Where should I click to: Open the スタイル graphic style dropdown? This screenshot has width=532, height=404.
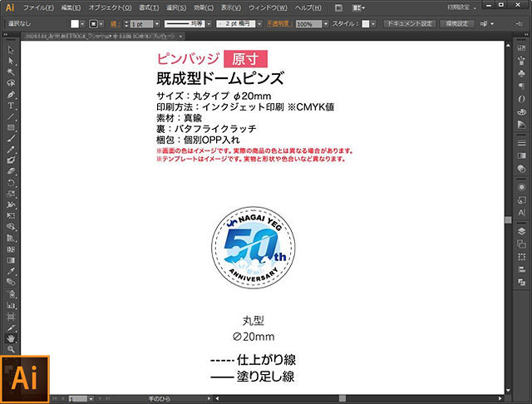[x=373, y=24]
